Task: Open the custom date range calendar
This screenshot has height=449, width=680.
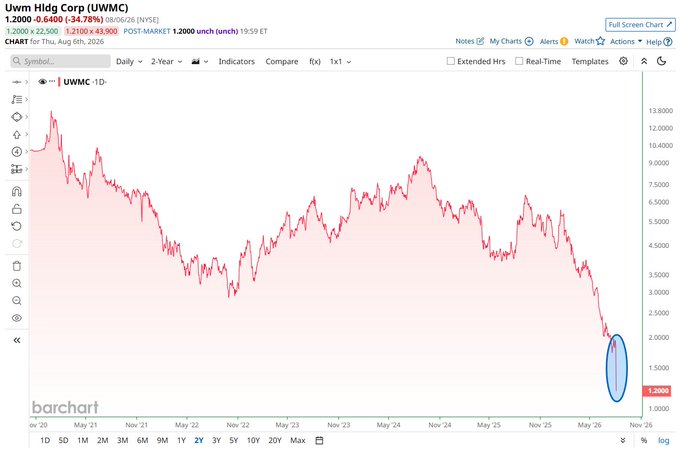Action: click(319, 440)
